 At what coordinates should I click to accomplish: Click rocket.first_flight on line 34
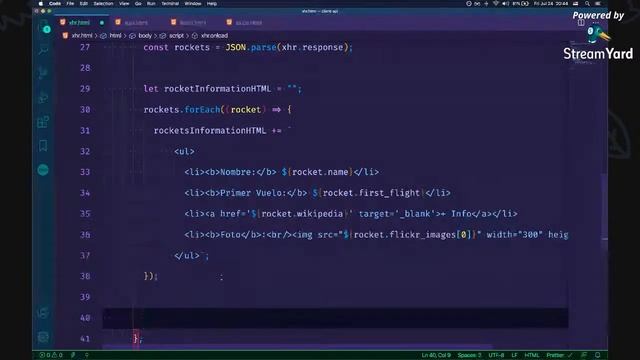pos(371,193)
